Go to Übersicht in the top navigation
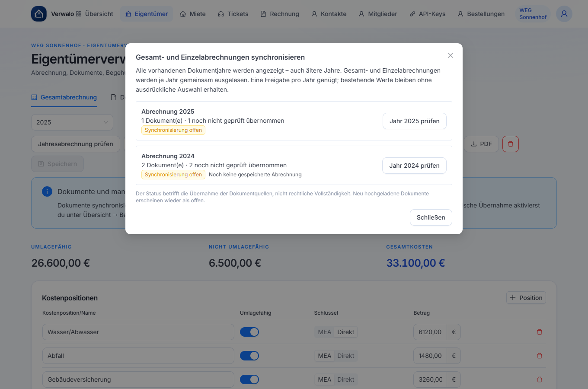 tap(94, 14)
